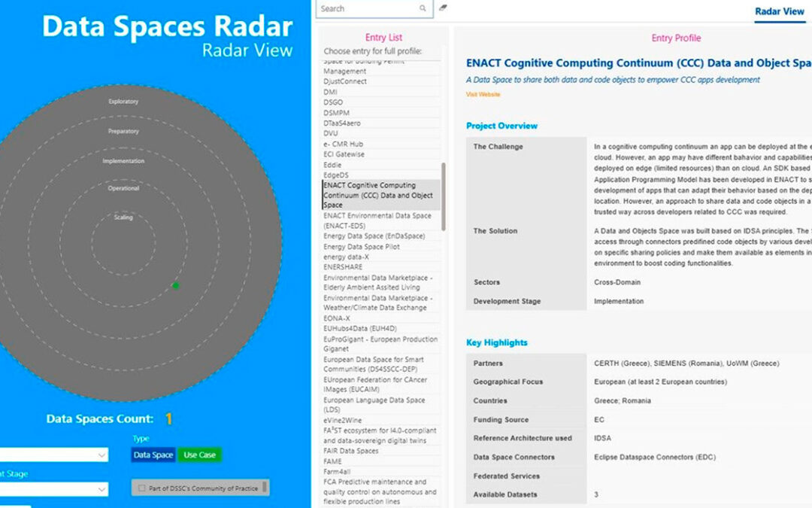Click the eraser icon to clear the search
Viewport: 812px width, 508px height.
click(x=442, y=7)
